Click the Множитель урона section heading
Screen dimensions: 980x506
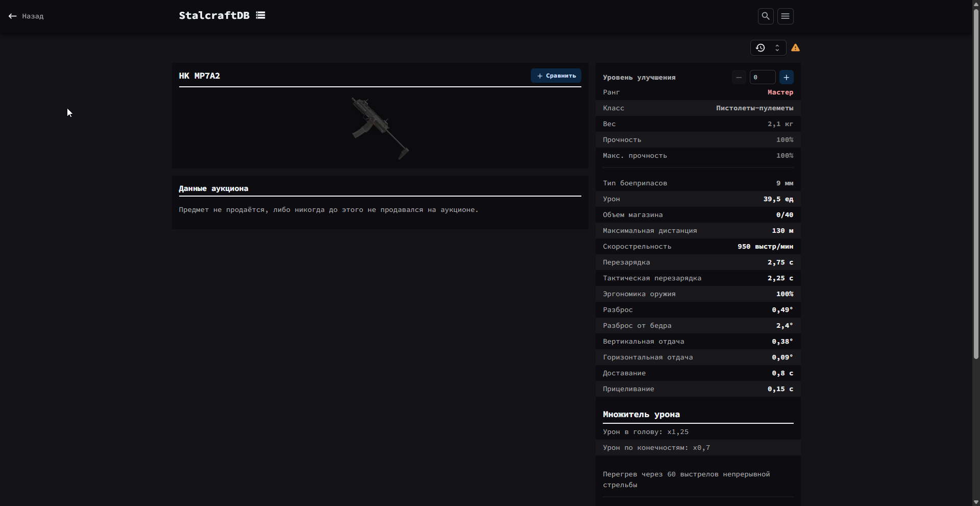tap(641, 415)
